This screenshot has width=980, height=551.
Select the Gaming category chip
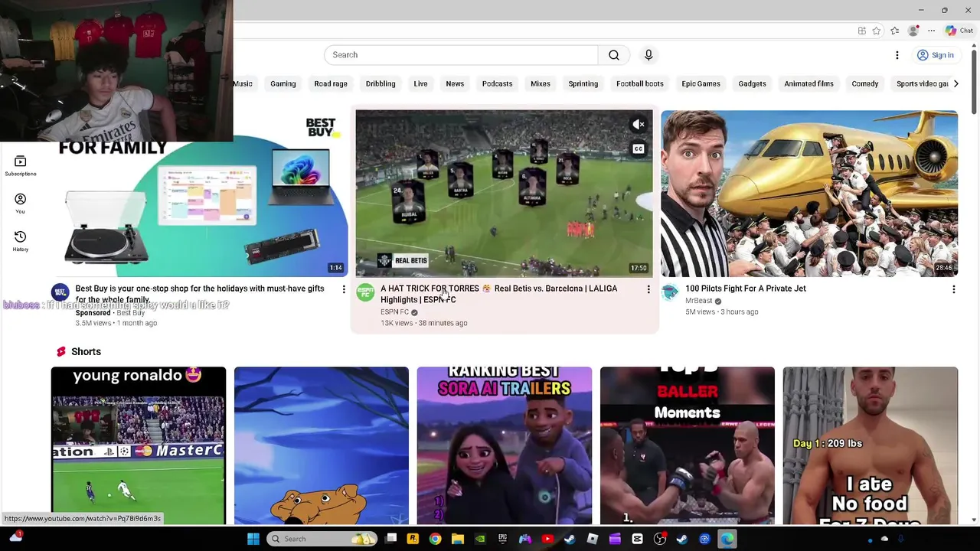[283, 83]
